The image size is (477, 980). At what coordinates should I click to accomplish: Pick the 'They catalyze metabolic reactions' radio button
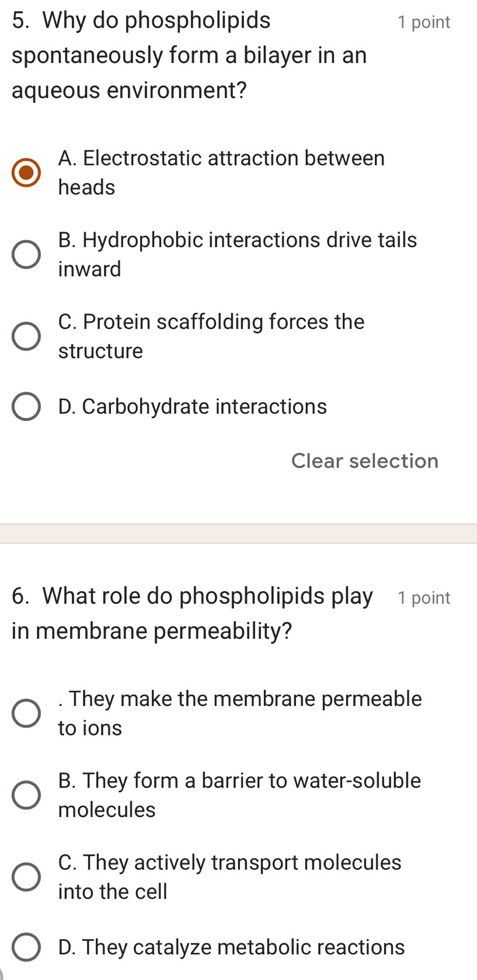click(27, 947)
